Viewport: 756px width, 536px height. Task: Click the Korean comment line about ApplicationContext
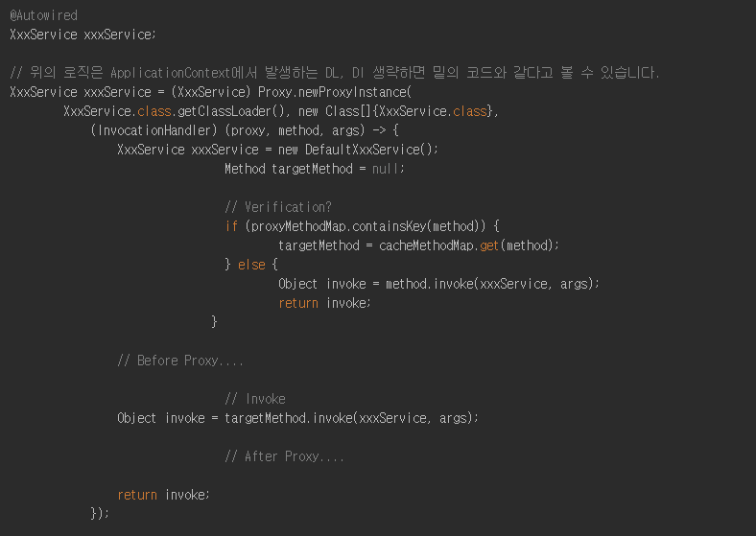334,73
